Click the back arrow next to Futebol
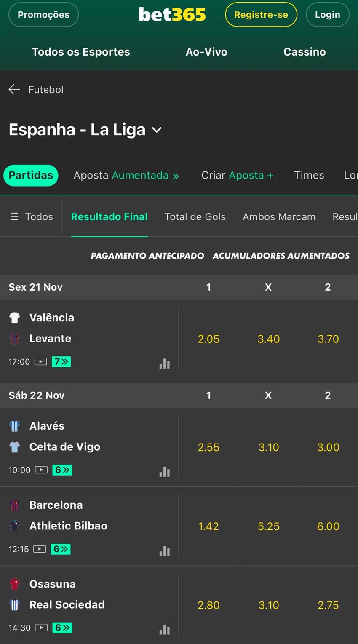The image size is (358, 644). pos(14,89)
